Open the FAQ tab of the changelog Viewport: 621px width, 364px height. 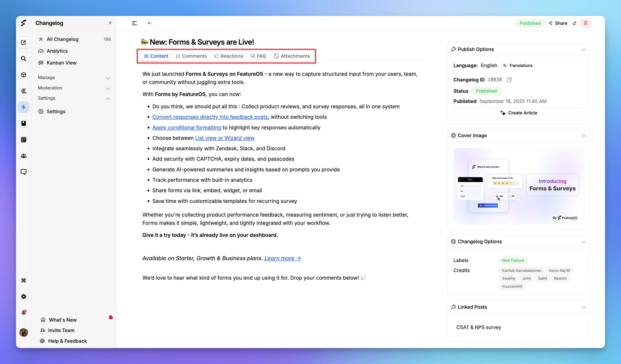point(258,56)
